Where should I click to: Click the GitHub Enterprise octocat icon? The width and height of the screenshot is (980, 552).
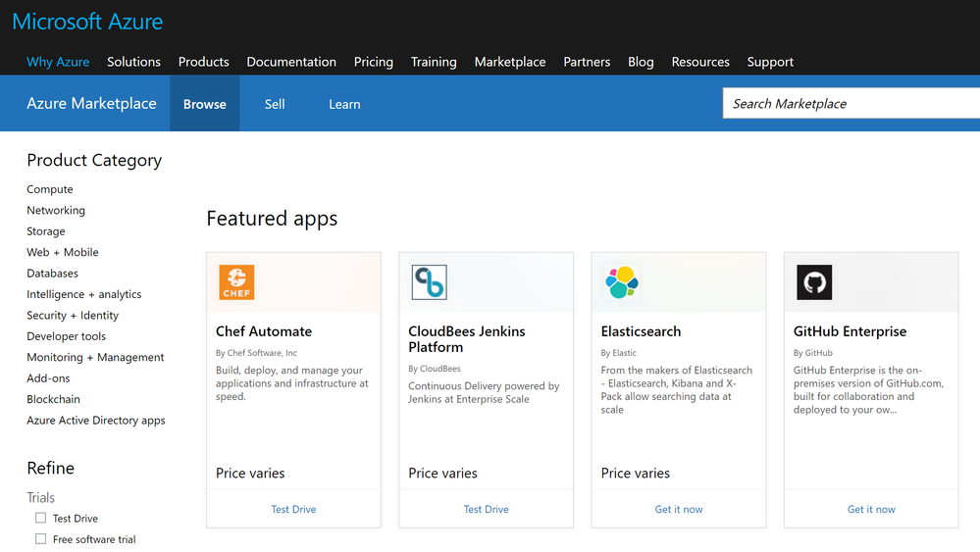pos(813,282)
